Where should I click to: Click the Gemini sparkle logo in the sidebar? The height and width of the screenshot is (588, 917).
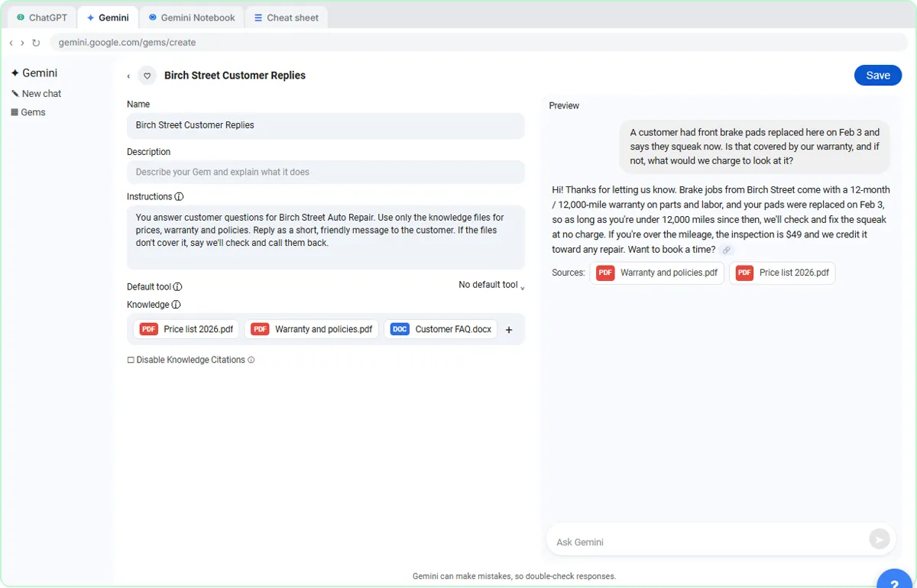(15, 73)
